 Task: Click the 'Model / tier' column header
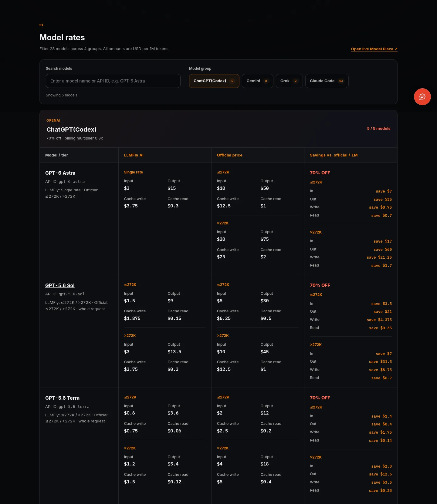[x=56, y=155]
